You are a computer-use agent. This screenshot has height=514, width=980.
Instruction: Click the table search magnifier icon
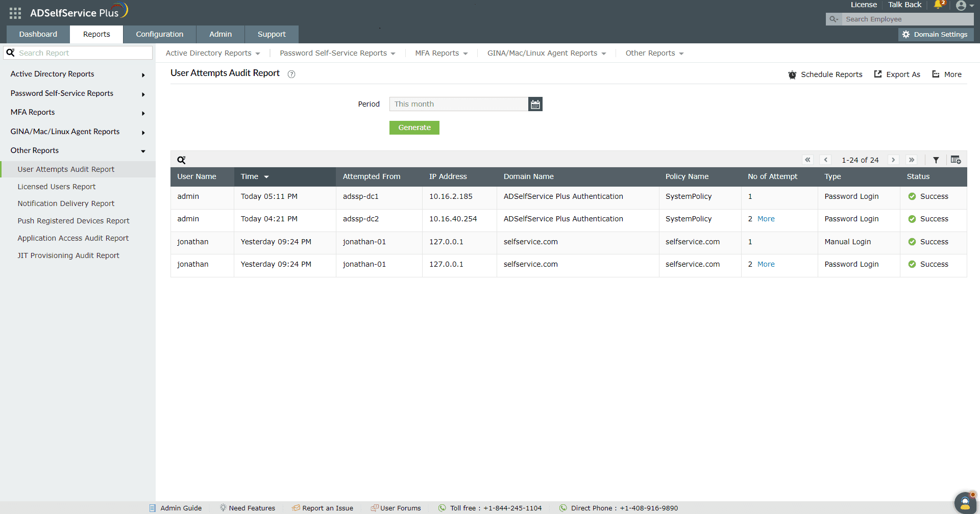pyautogui.click(x=181, y=160)
